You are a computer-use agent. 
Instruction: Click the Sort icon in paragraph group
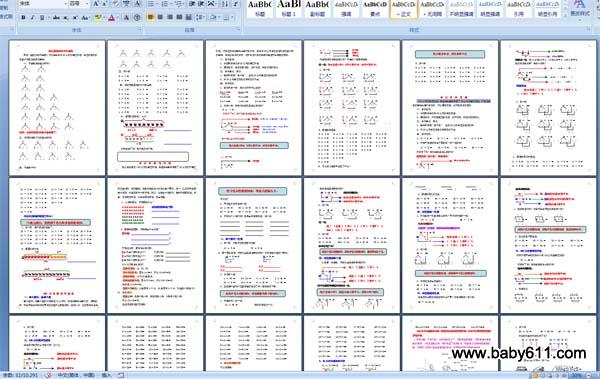click(x=225, y=4)
